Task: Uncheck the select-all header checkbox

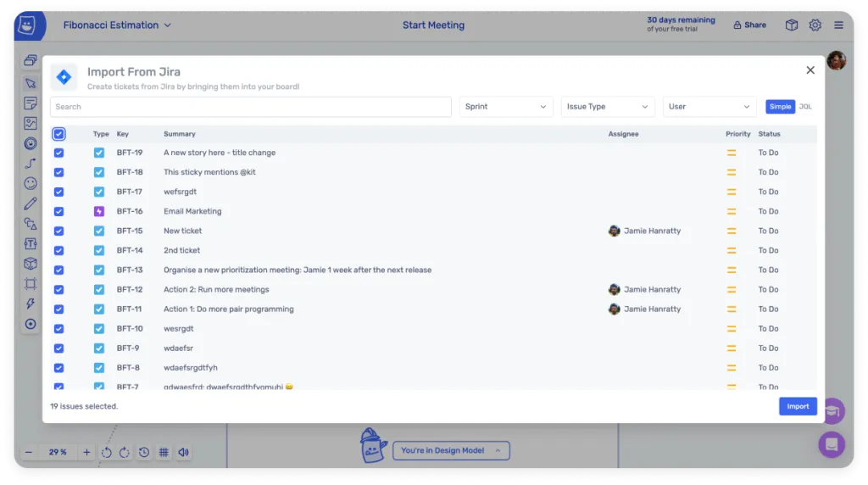Action: [58, 134]
